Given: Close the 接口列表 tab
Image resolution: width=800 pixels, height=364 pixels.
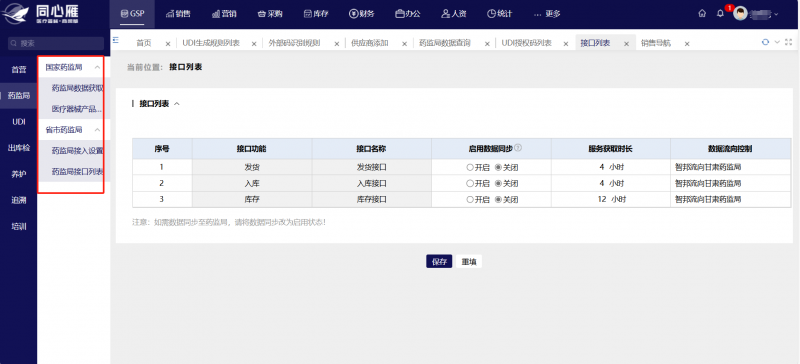Looking at the screenshot, I should click(x=626, y=44).
